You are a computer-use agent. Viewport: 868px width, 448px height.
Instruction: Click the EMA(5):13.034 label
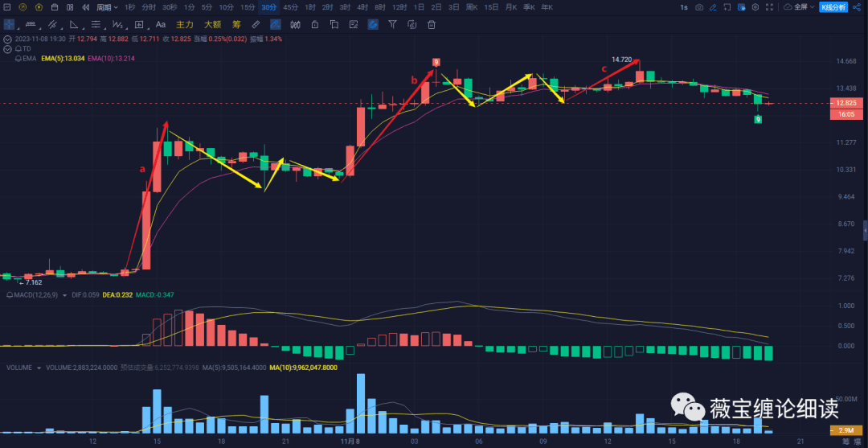tap(63, 58)
